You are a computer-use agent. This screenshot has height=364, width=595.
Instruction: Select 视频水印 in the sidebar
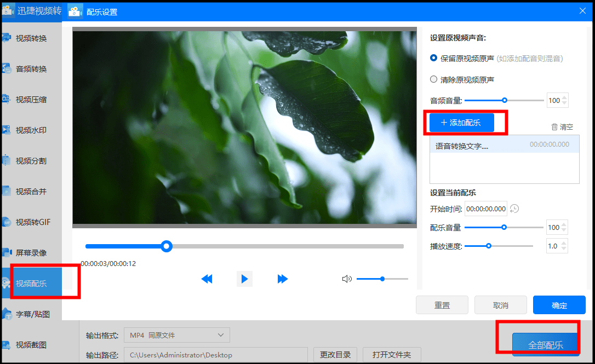[x=31, y=130]
